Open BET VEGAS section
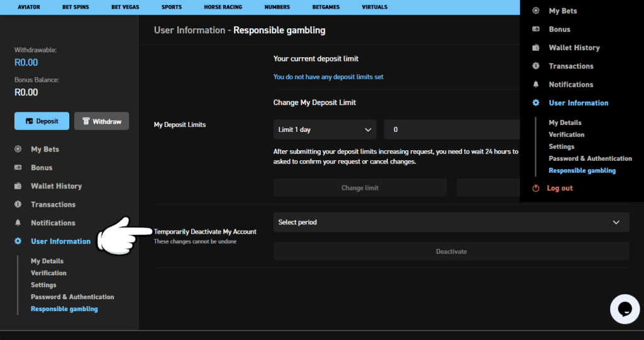644x340 pixels. [125, 7]
